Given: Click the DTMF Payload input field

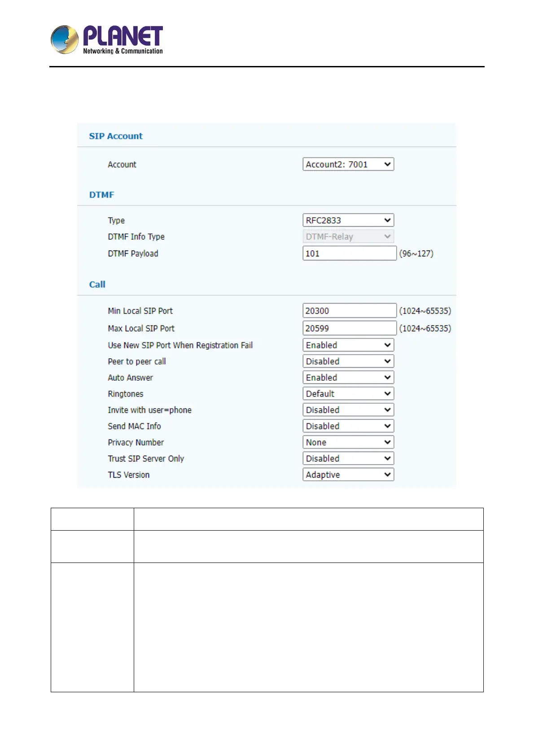Looking at the screenshot, I should tap(350, 253).
